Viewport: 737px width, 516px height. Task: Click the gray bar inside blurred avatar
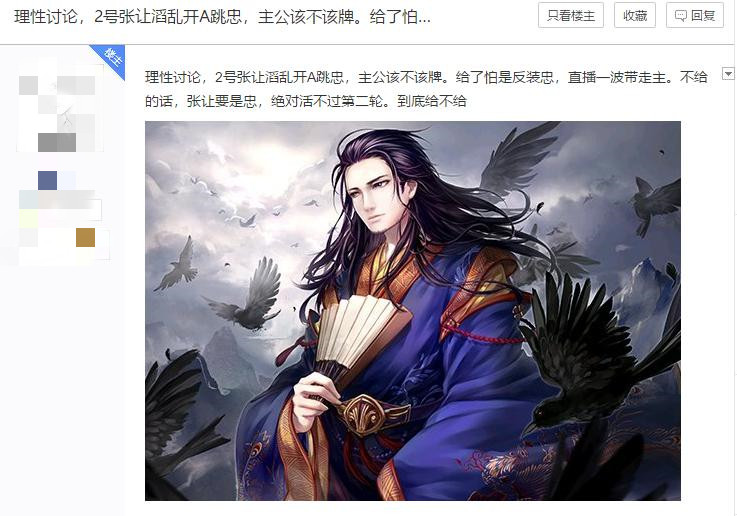(57, 142)
